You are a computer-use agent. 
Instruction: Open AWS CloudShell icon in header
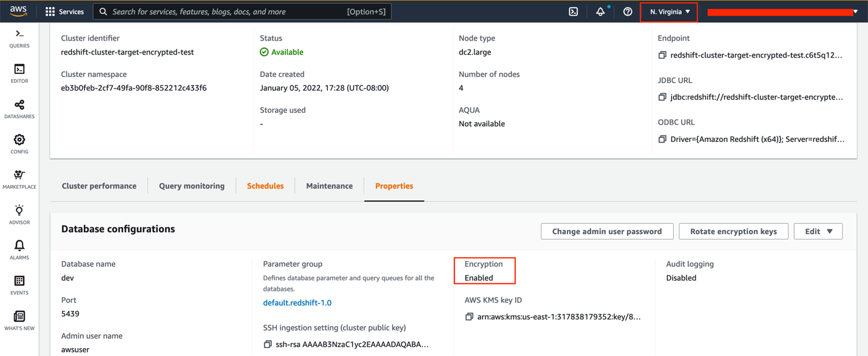pos(573,12)
